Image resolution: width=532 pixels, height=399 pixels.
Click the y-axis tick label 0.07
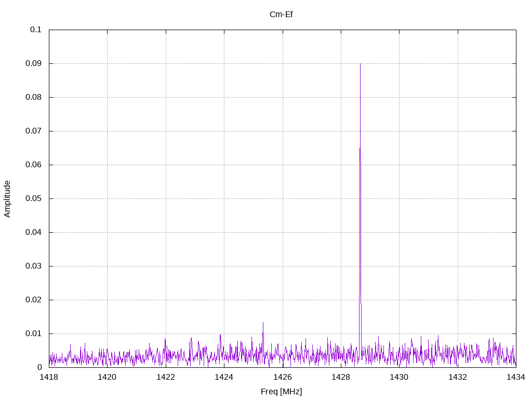tap(33, 131)
